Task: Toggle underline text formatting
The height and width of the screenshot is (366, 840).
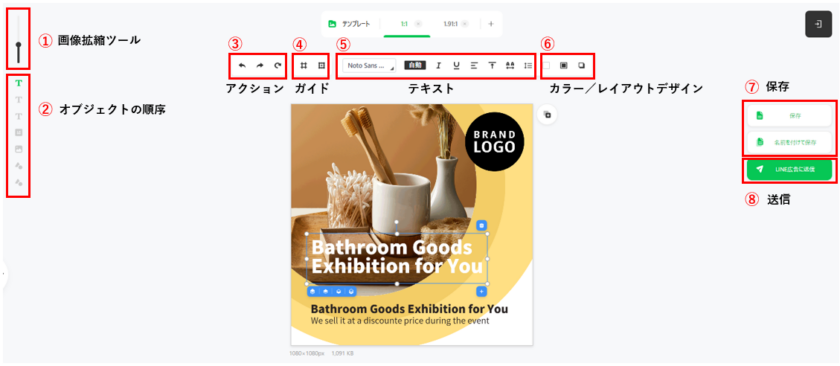Action: 456,65
